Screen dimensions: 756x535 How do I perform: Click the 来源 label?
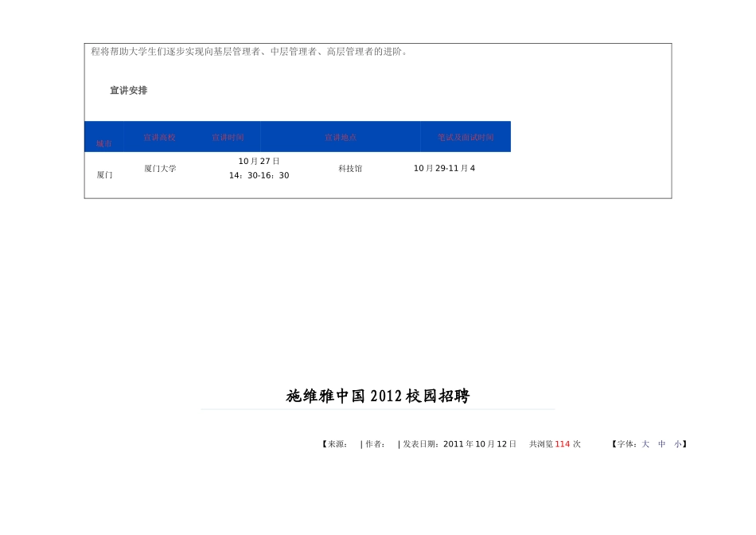(337, 443)
